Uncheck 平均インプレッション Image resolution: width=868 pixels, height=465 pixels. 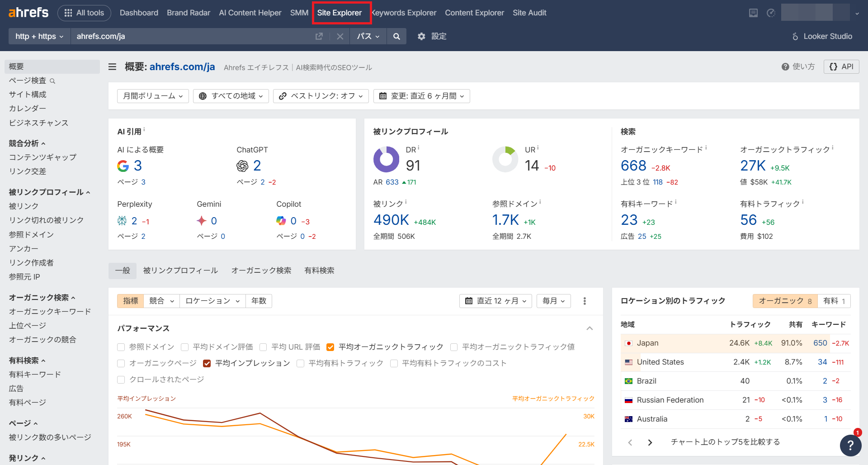coord(207,363)
